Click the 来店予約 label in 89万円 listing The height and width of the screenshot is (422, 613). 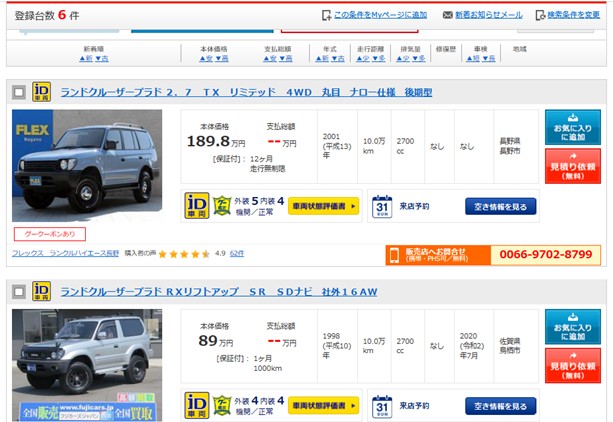[414, 406]
